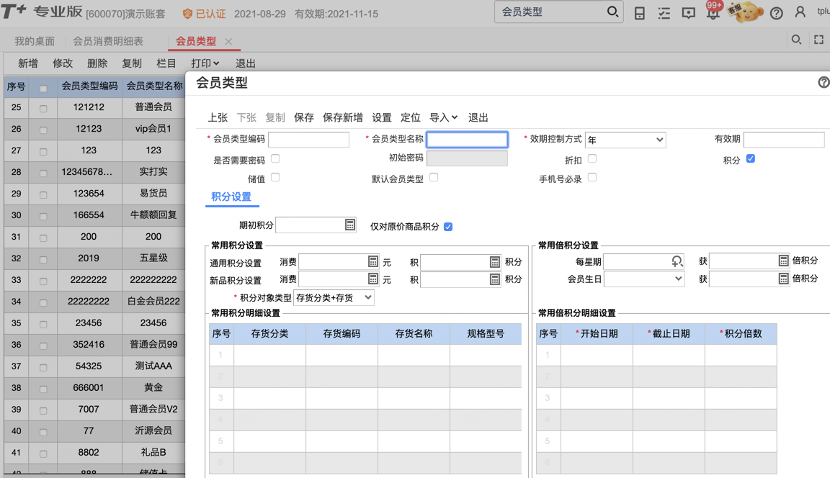Open the message chat icon in the top bar

coord(688,13)
